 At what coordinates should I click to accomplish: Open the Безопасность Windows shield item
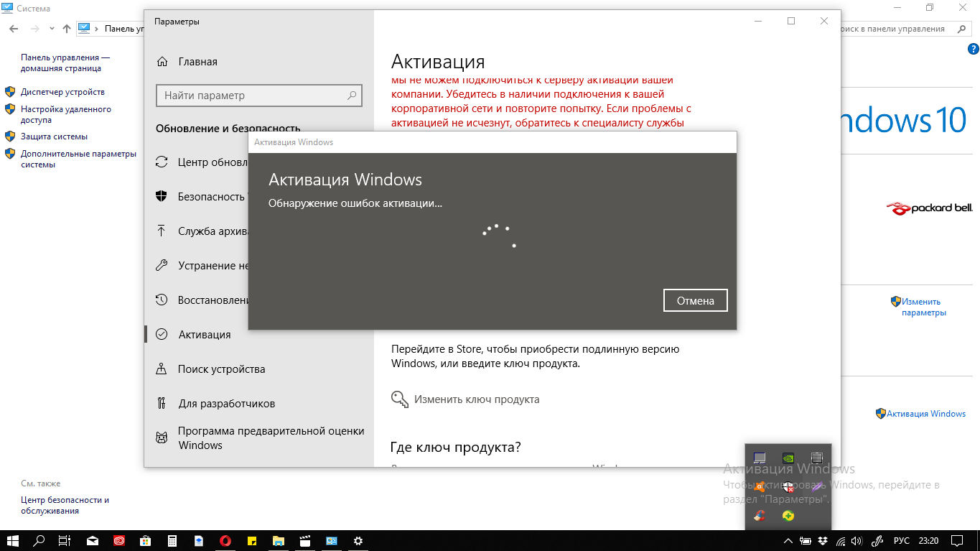click(x=202, y=197)
